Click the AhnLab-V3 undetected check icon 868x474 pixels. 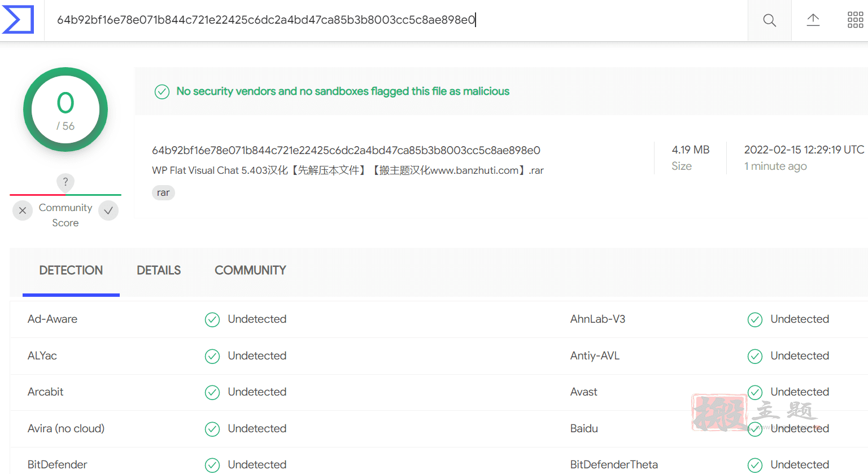(x=755, y=320)
